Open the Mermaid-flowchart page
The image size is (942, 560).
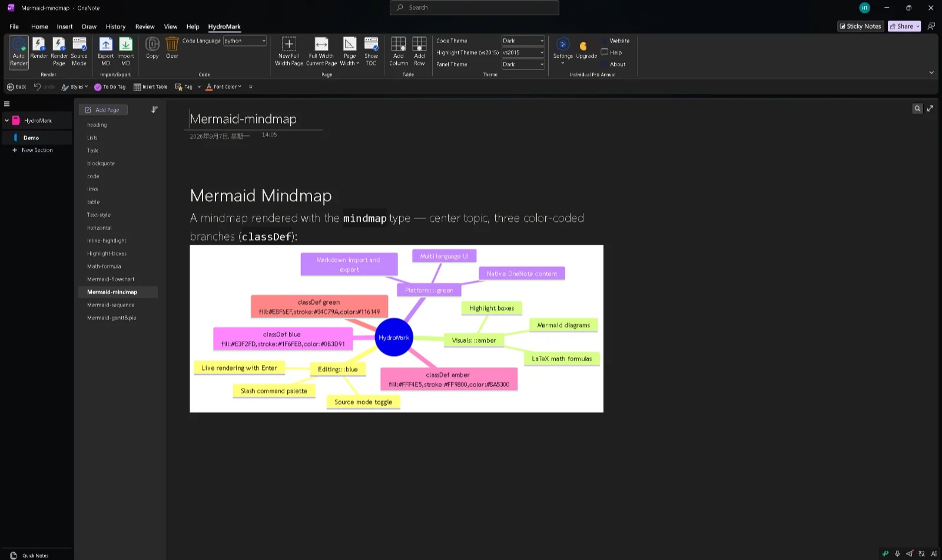tap(111, 279)
